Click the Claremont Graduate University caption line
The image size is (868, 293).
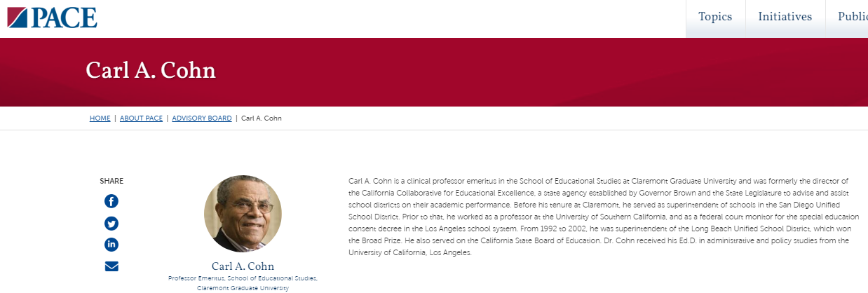(243, 288)
